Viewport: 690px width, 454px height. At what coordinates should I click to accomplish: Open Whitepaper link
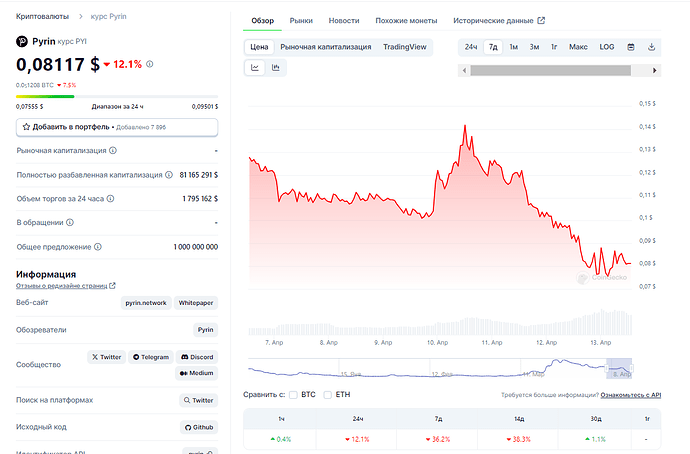click(x=196, y=303)
